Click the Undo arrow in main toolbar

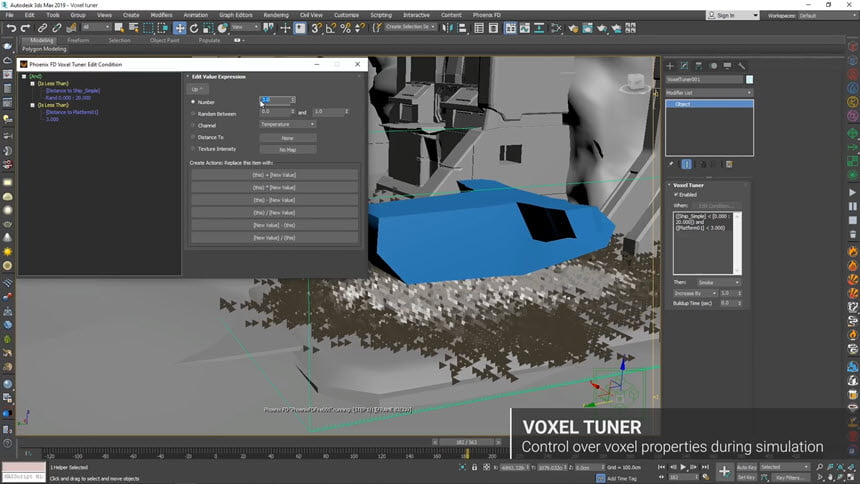point(10,28)
